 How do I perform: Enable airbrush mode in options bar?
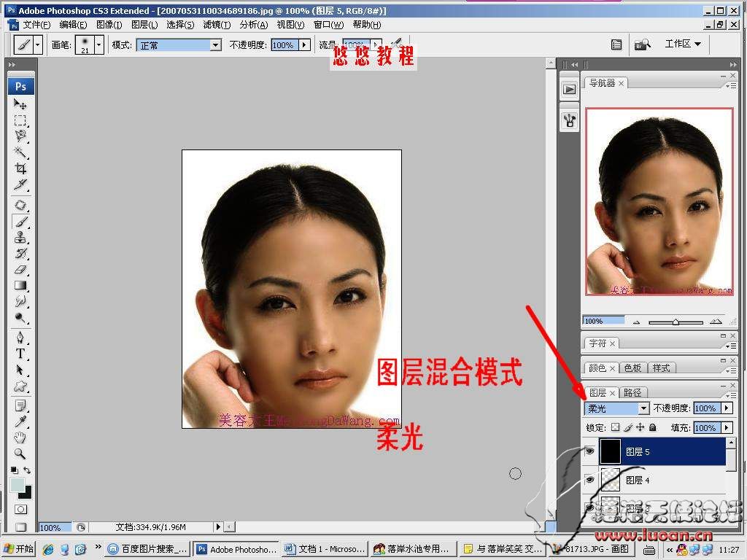click(396, 44)
